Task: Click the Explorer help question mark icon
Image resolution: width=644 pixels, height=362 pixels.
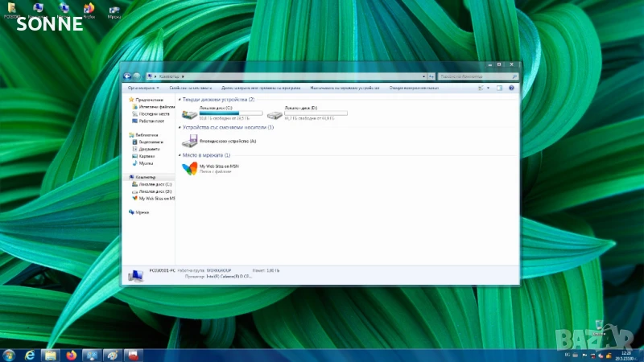Action: 510,87
